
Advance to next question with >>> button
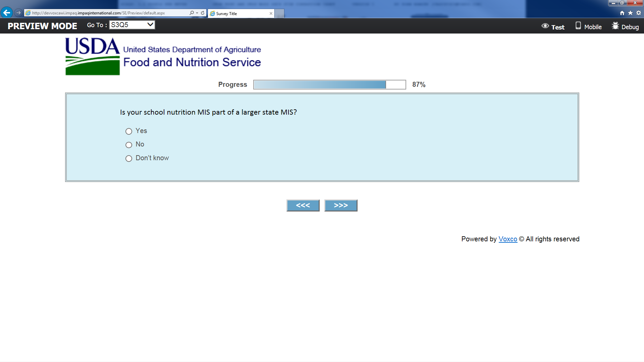pyautogui.click(x=341, y=205)
